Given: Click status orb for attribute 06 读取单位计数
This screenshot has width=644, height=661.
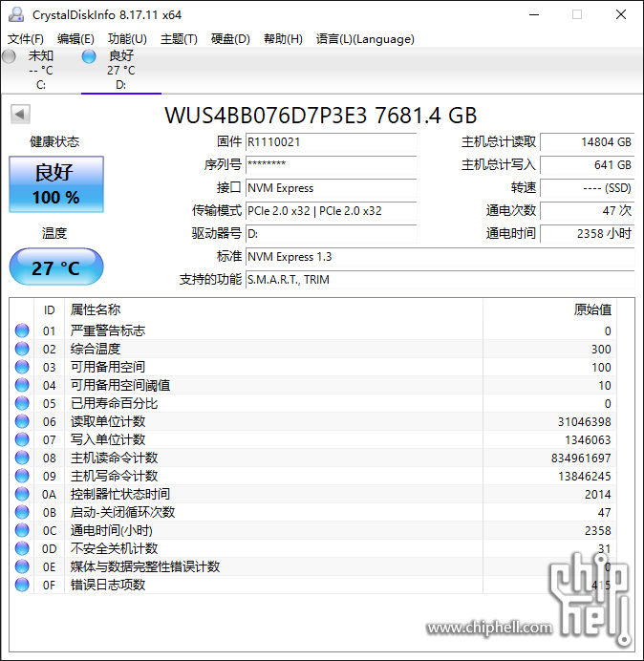Looking at the screenshot, I should (22, 421).
